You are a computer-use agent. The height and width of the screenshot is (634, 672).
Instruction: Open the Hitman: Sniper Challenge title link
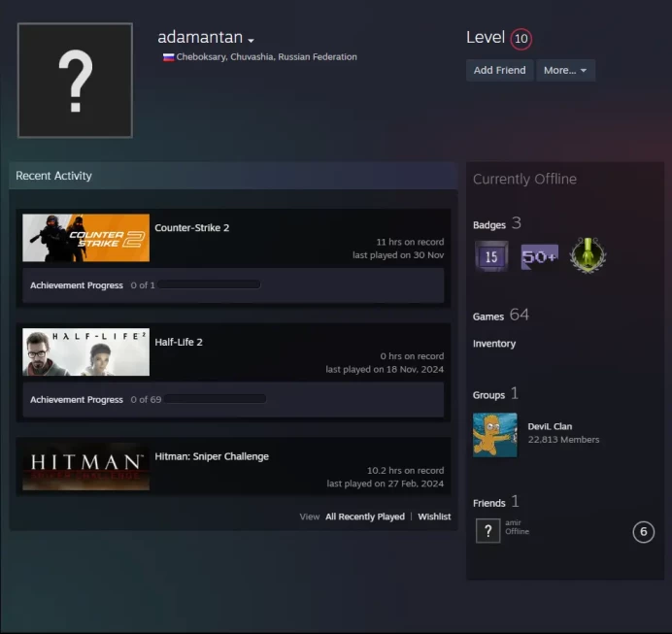[212, 456]
